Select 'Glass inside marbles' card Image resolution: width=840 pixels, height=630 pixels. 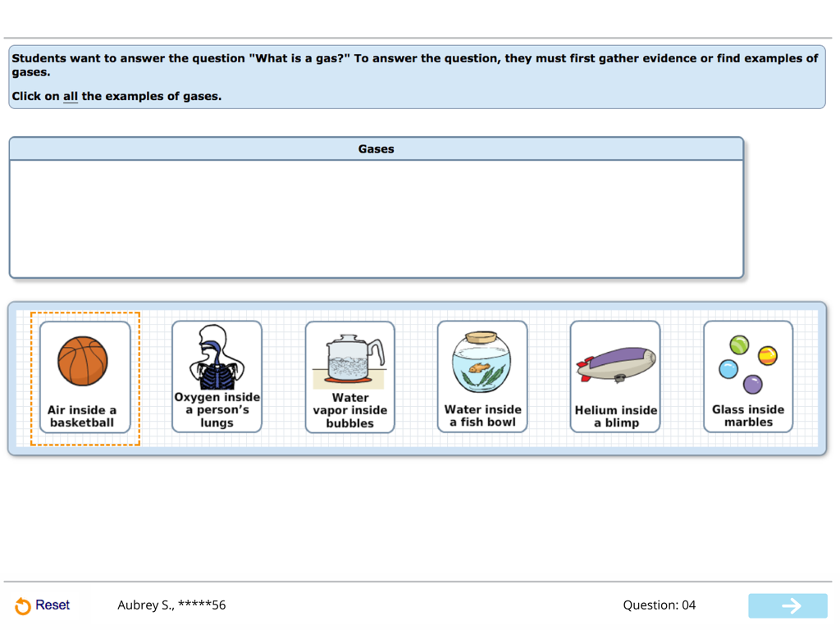[x=747, y=377]
